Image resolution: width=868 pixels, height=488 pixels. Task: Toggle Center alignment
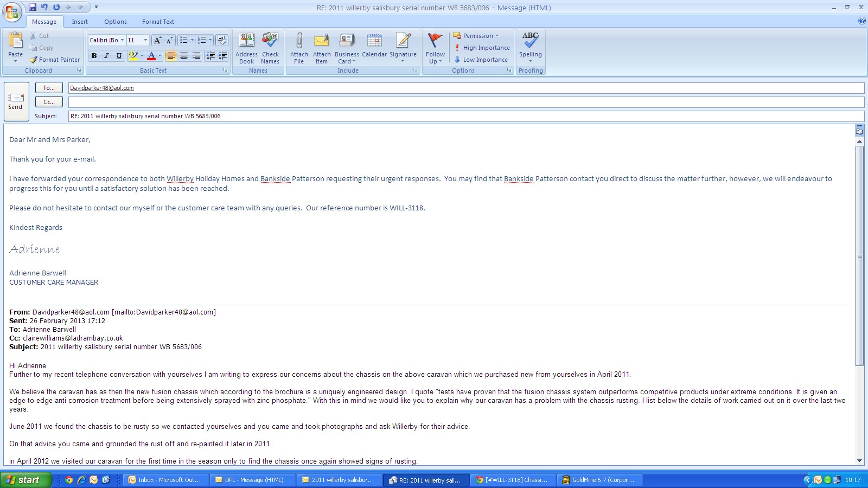[184, 56]
